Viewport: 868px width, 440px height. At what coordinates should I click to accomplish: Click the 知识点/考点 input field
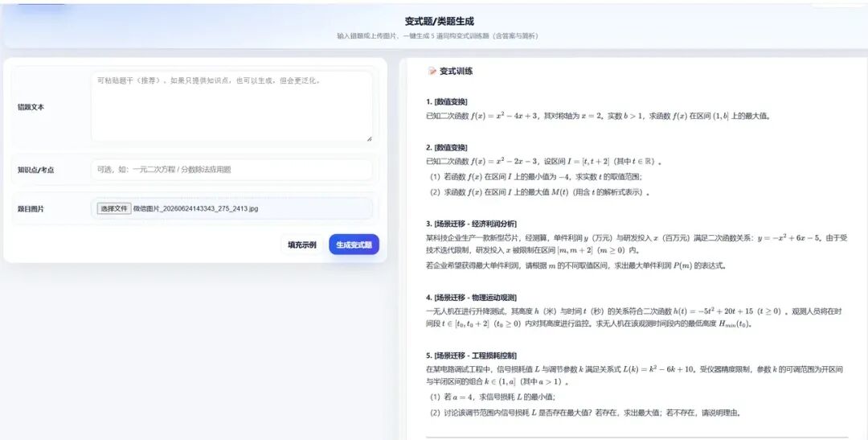(x=231, y=170)
